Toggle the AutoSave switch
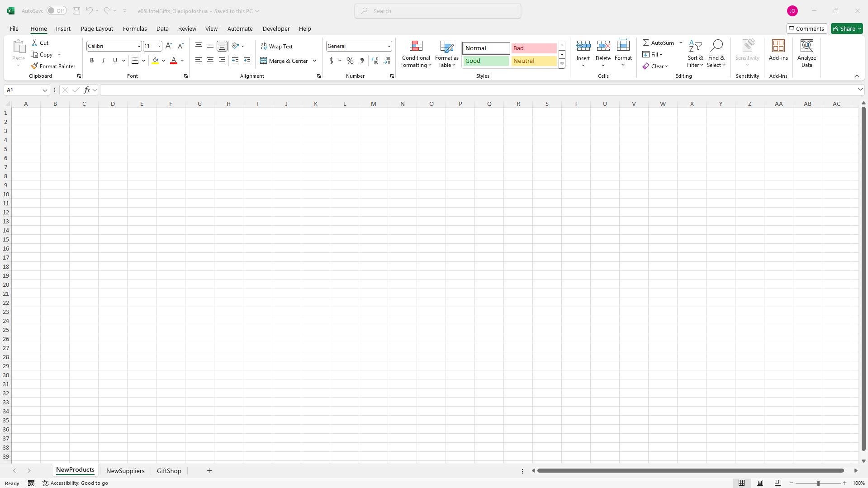 coord(56,10)
